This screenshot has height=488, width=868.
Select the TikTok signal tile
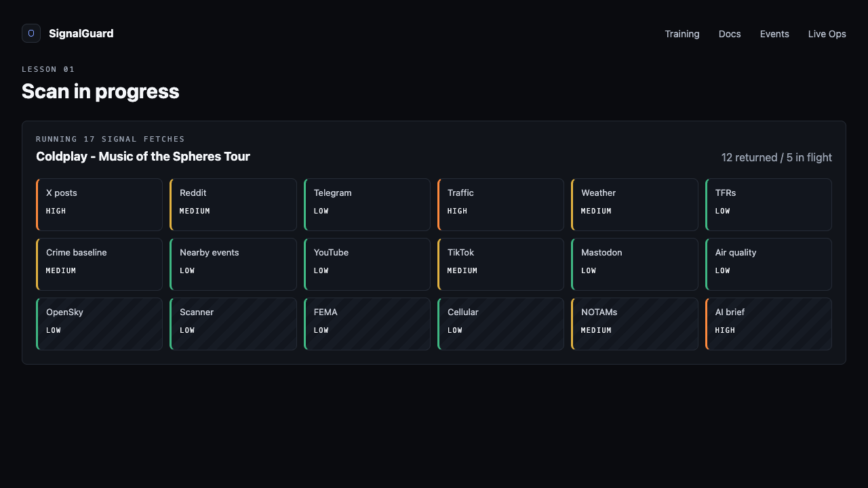coord(500,264)
